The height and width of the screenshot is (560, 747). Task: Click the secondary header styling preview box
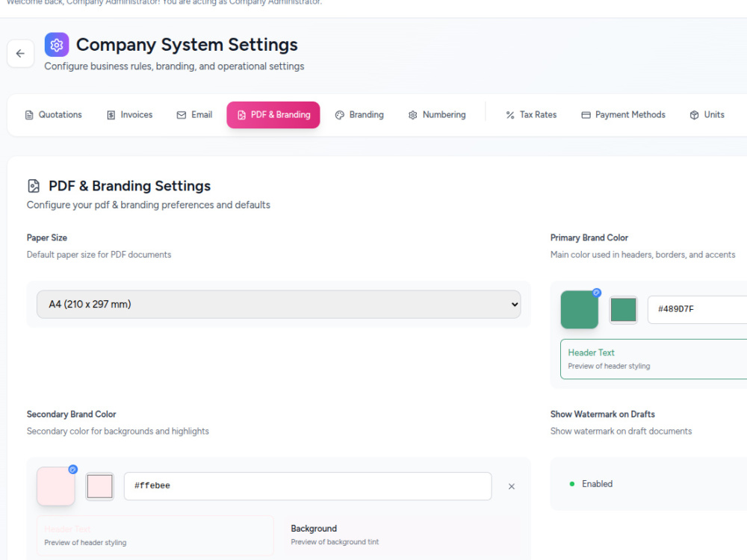click(155, 535)
